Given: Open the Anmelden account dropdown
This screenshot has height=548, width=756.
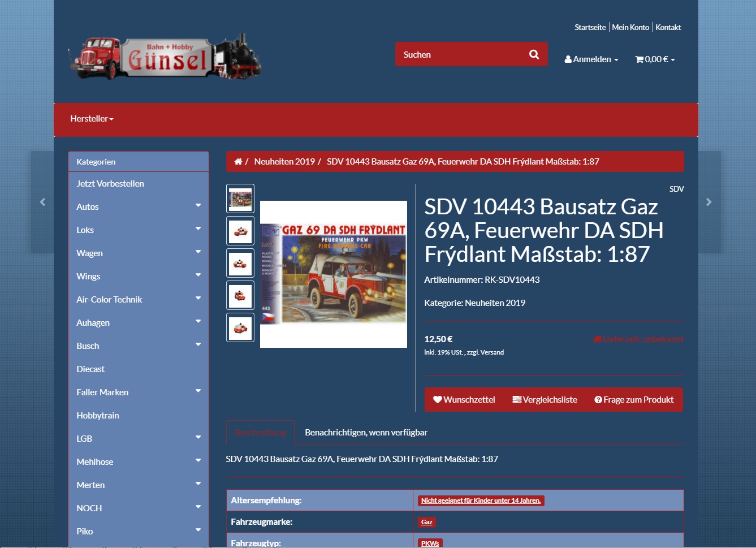Looking at the screenshot, I should 591,59.
